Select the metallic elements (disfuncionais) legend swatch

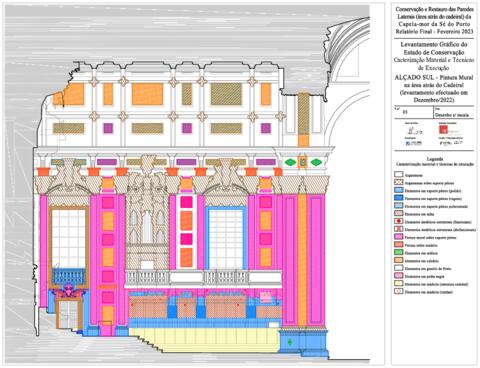coord(399,229)
